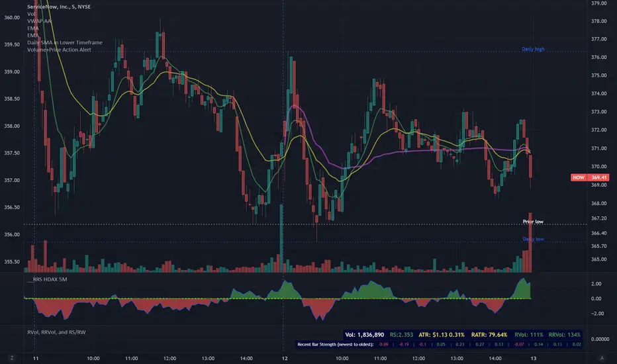Click the Daily high line label
The image size is (617, 364).
(x=533, y=49)
